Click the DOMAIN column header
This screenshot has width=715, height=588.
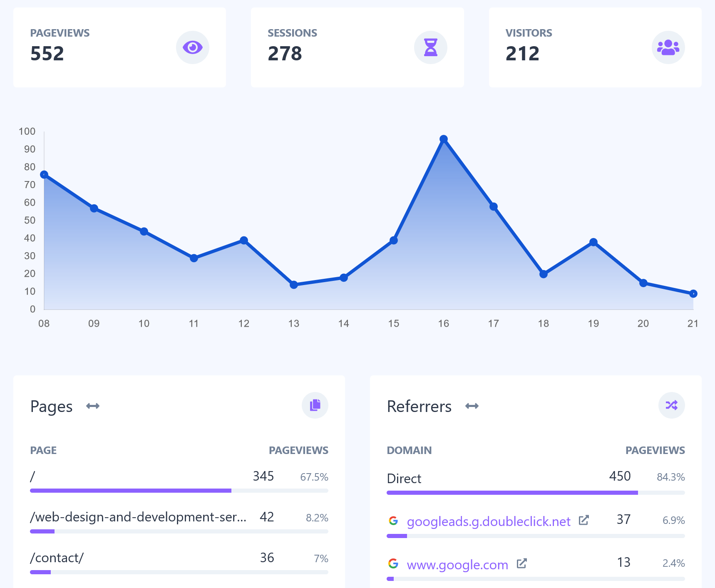click(x=409, y=450)
